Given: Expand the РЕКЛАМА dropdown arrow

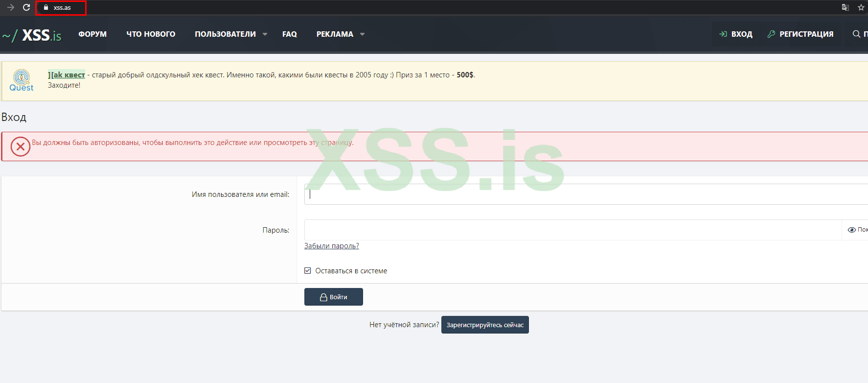Looking at the screenshot, I should pyautogui.click(x=362, y=34).
